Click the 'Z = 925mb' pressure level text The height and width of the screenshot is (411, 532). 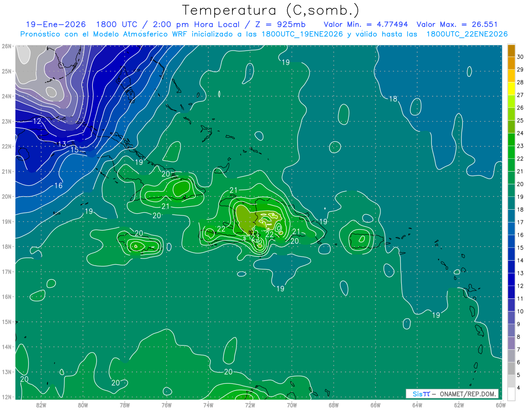point(281,24)
